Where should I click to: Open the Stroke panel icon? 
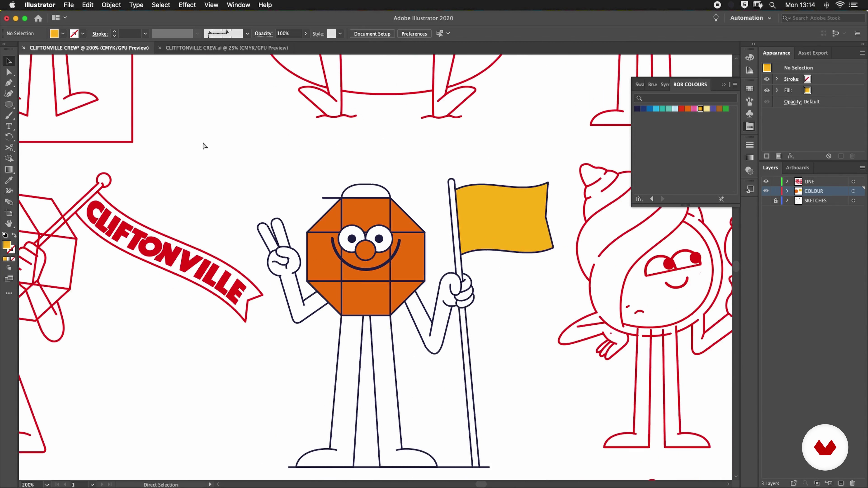click(750, 145)
